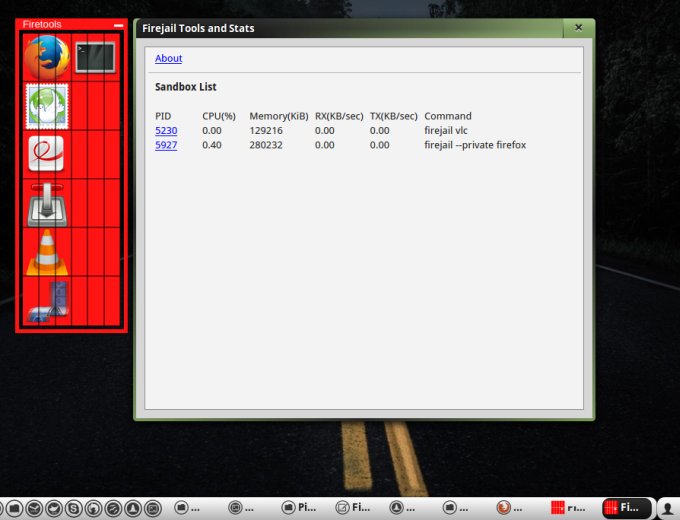This screenshot has width=680, height=520.
Task: Click the wavy-lines quick-launch icon in taskbar
Action: tap(113, 508)
